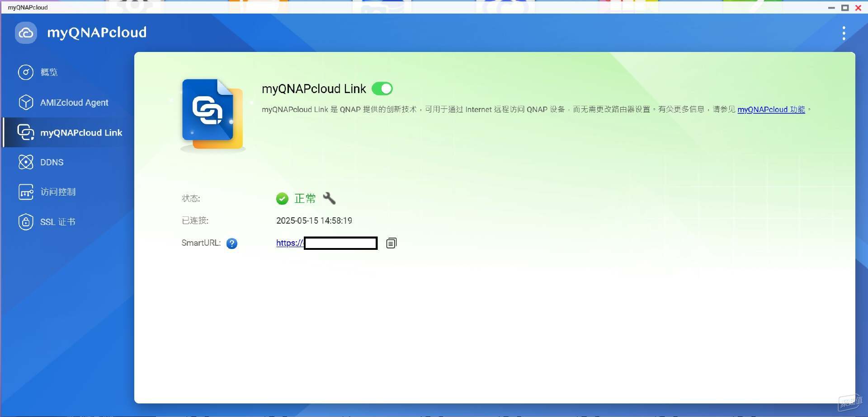868x417 pixels.
Task: Click the myQNAPcloud header title text
Action: pos(97,33)
